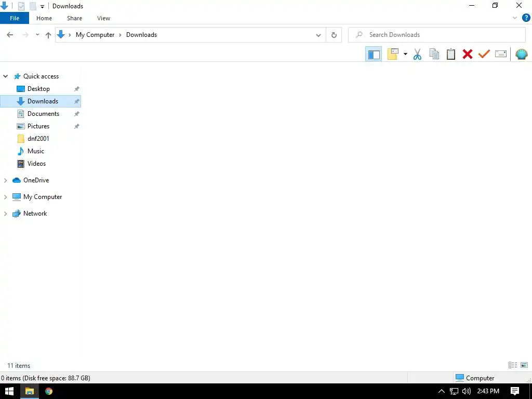This screenshot has height=399, width=532.
Task: Switch to Details view layout
Action: pyautogui.click(x=513, y=365)
